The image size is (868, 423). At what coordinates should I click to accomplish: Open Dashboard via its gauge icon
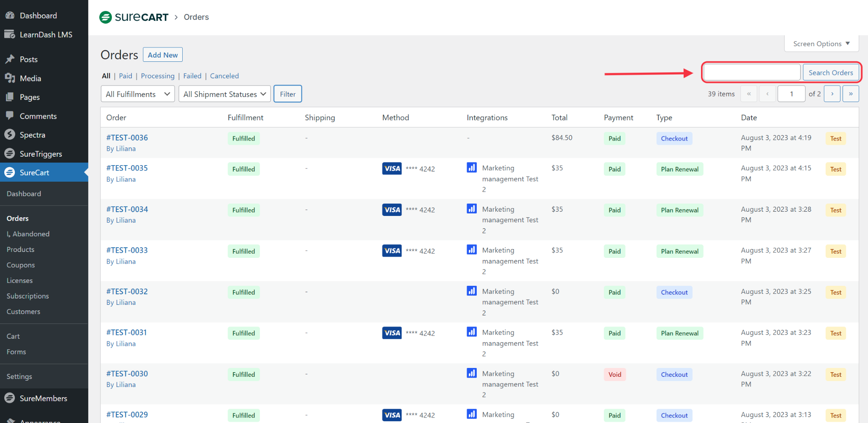[x=10, y=16]
